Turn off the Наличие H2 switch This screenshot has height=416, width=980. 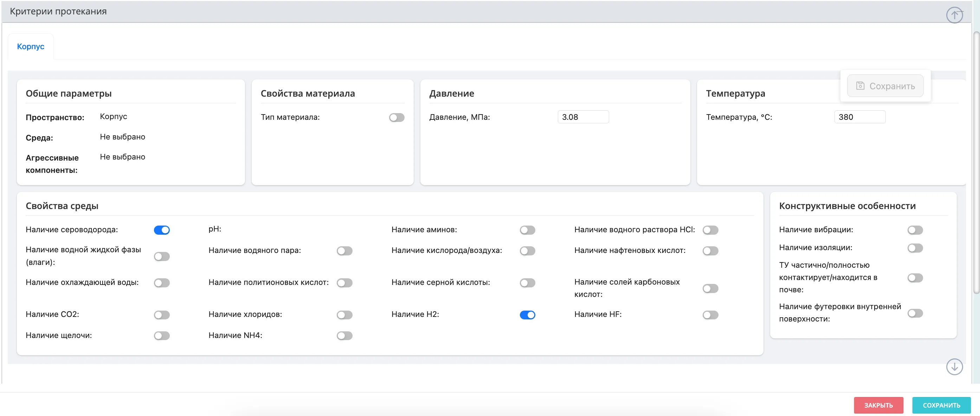click(527, 315)
